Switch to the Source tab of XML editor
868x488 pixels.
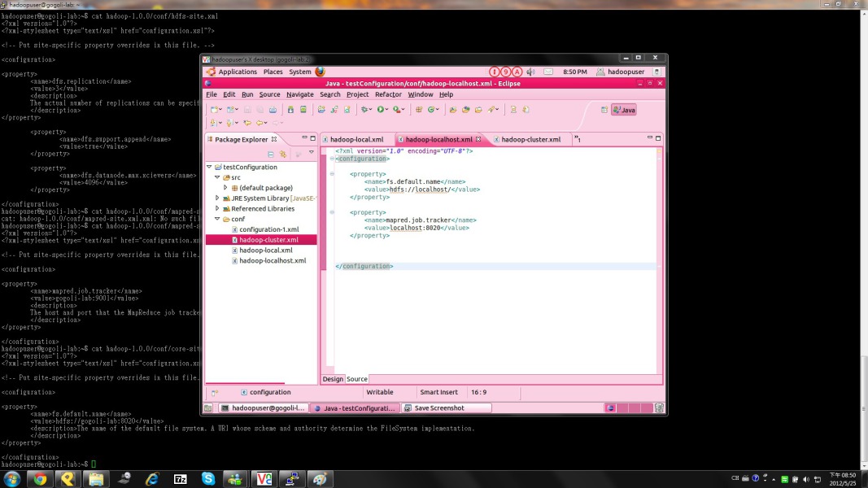pos(356,379)
